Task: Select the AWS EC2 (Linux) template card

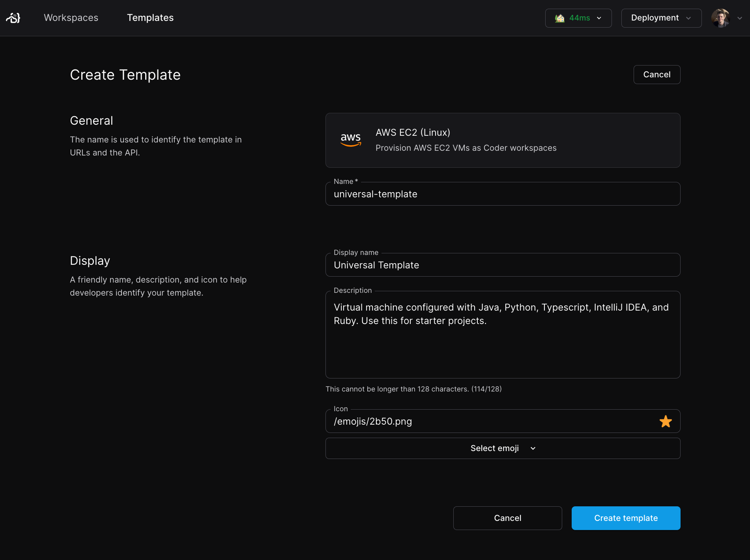Action: (x=503, y=140)
